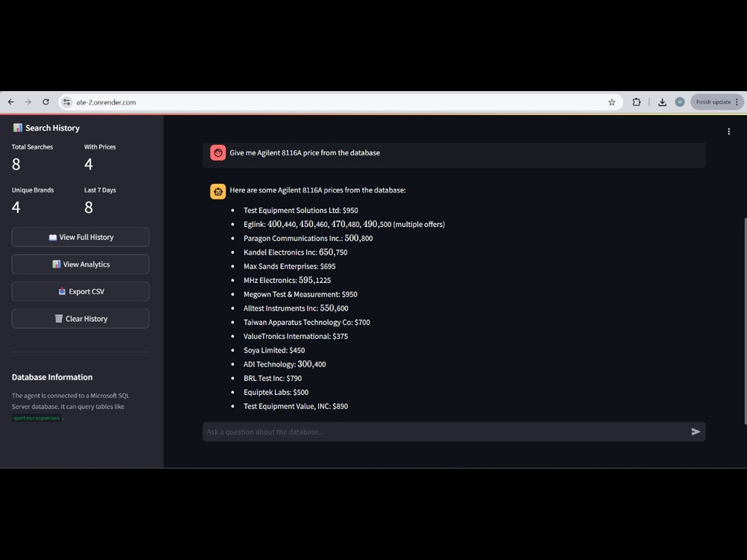Click the With Prices value 4
Screen dimensions: 747x560
[x=89, y=164]
